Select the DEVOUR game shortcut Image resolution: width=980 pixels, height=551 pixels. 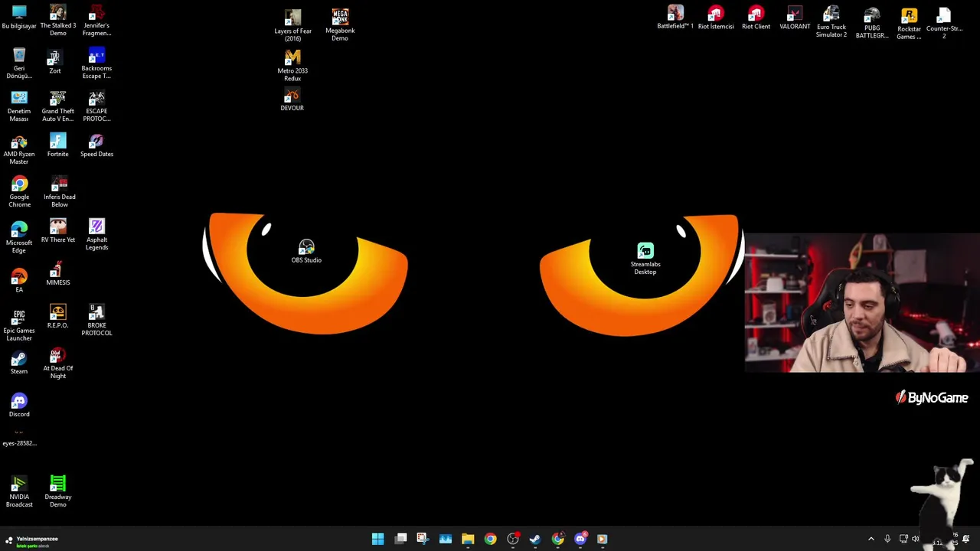[292, 100]
